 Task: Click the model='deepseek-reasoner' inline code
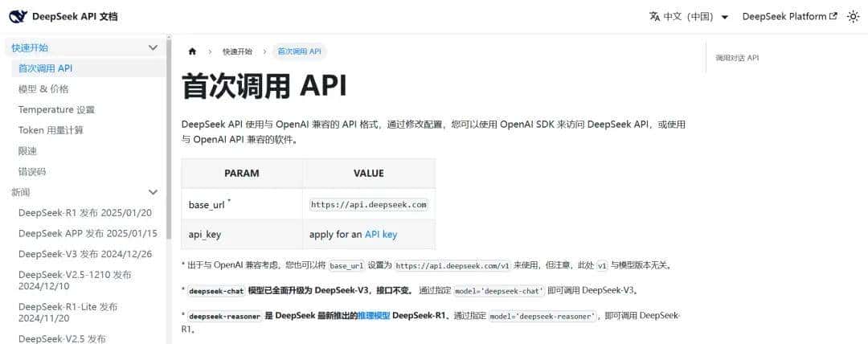[544, 317]
